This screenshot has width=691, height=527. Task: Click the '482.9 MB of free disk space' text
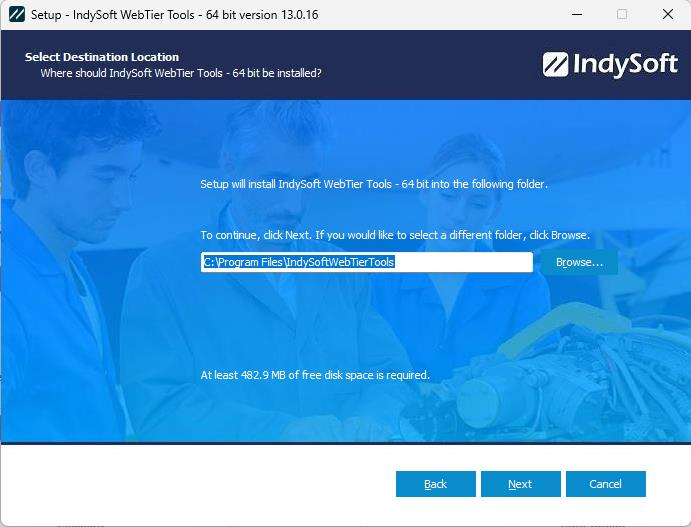point(315,375)
